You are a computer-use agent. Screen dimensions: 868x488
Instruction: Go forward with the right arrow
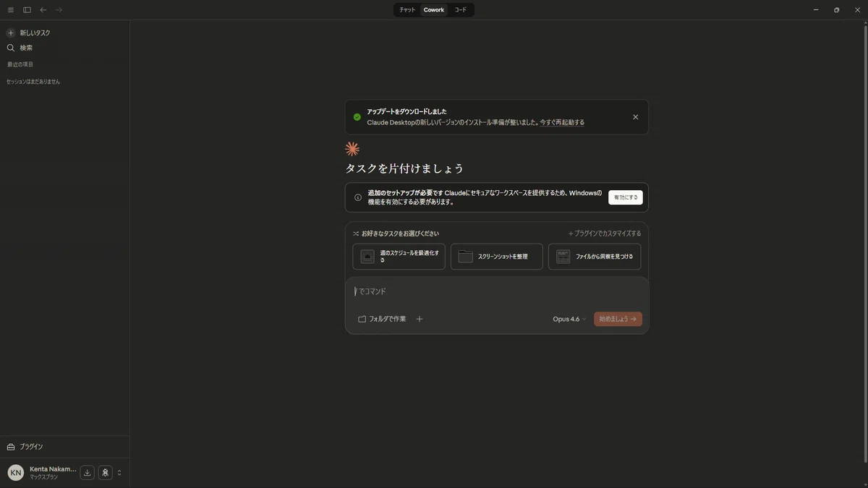(x=59, y=10)
